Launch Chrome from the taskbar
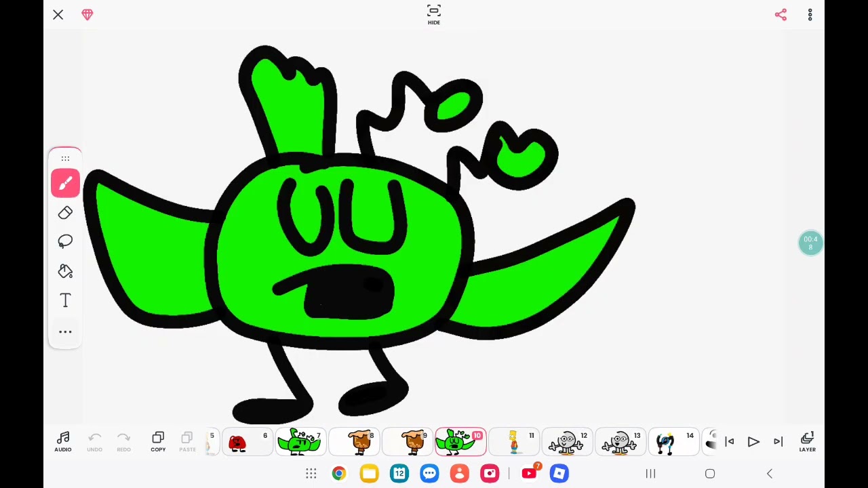The height and width of the screenshot is (488, 868). click(338, 473)
